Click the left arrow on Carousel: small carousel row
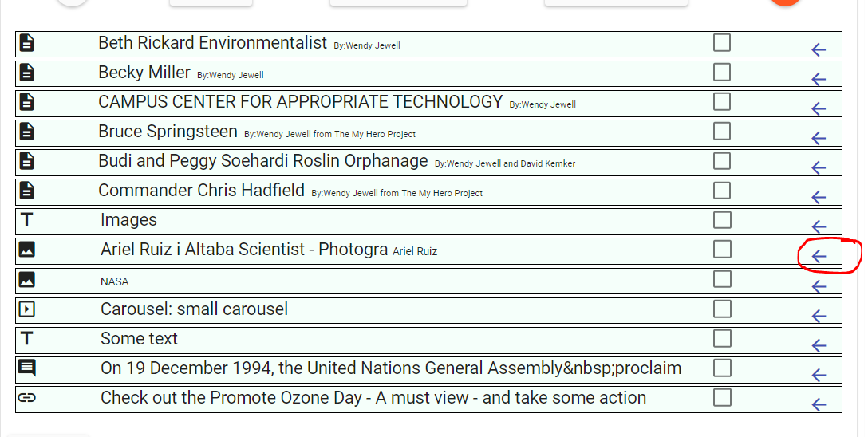Image resolution: width=868 pixels, height=437 pixels. click(819, 315)
